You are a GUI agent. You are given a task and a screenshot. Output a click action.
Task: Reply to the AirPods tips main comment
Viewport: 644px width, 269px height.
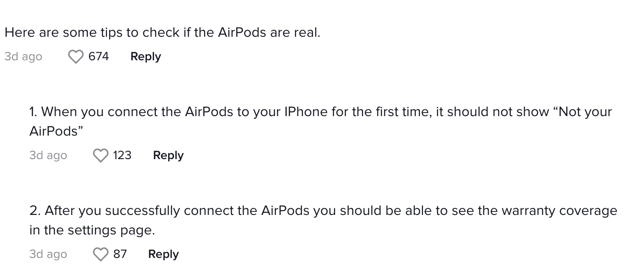(x=146, y=57)
